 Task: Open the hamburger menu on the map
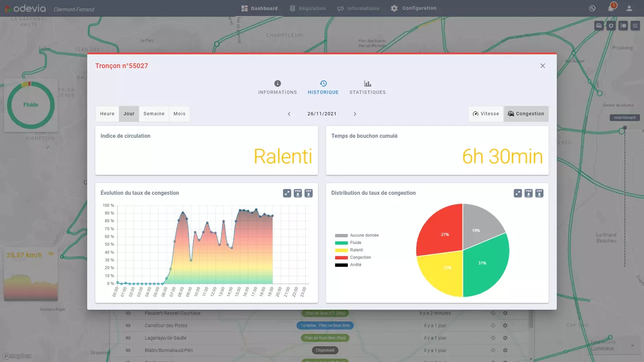(635, 26)
